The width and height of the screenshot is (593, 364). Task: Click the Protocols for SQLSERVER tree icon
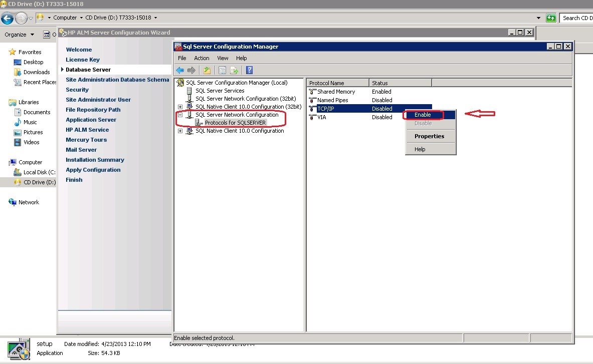point(199,123)
